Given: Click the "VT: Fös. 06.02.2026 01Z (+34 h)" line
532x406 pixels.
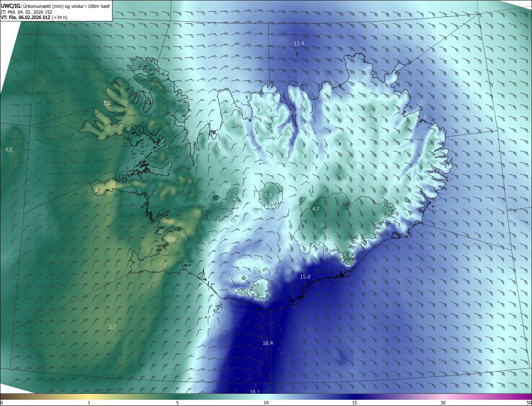Looking at the screenshot, I should [35, 17].
